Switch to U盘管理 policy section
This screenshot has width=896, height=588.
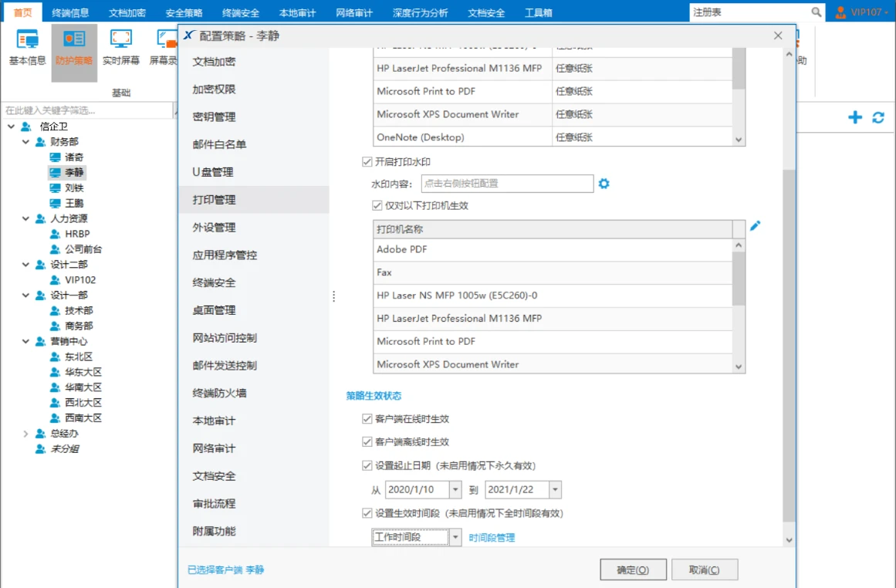pos(254,172)
